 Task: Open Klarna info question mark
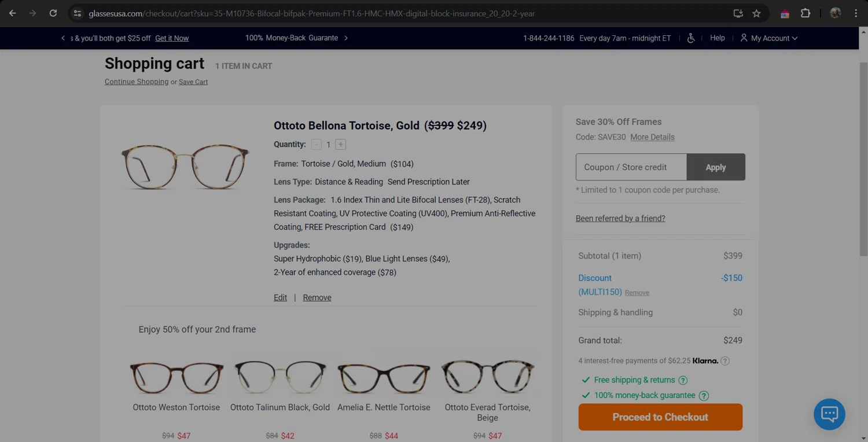click(x=725, y=361)
